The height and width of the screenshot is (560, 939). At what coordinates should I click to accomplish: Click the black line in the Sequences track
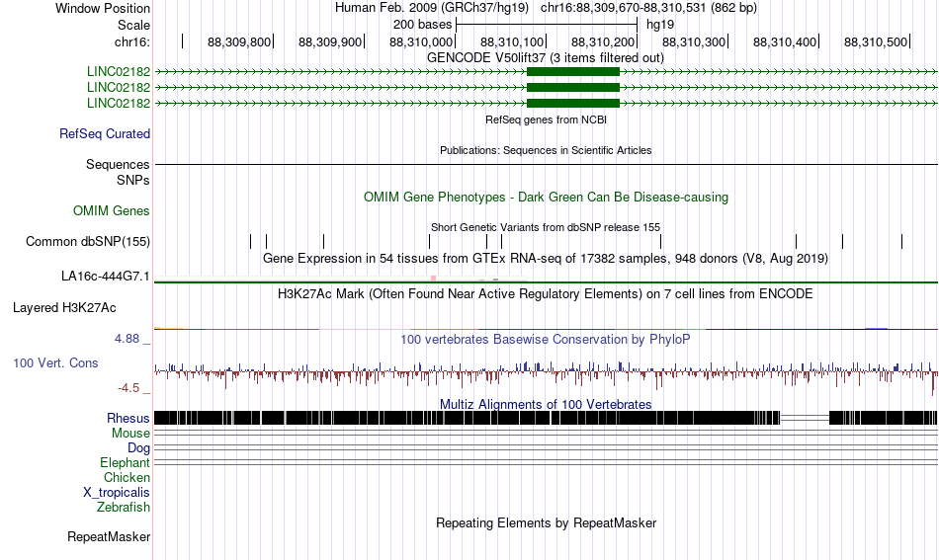pos(547,164)
